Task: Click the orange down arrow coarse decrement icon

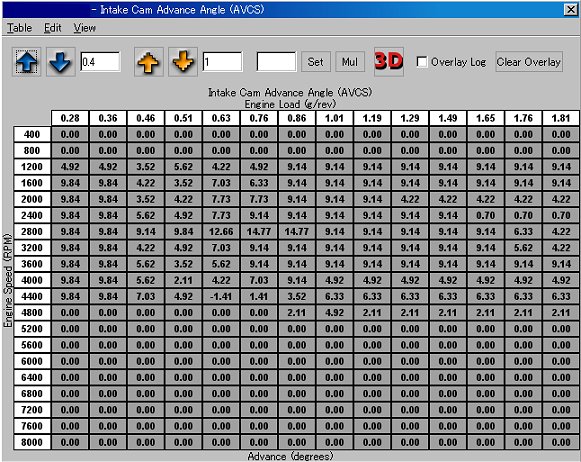Action: point(183,62)
